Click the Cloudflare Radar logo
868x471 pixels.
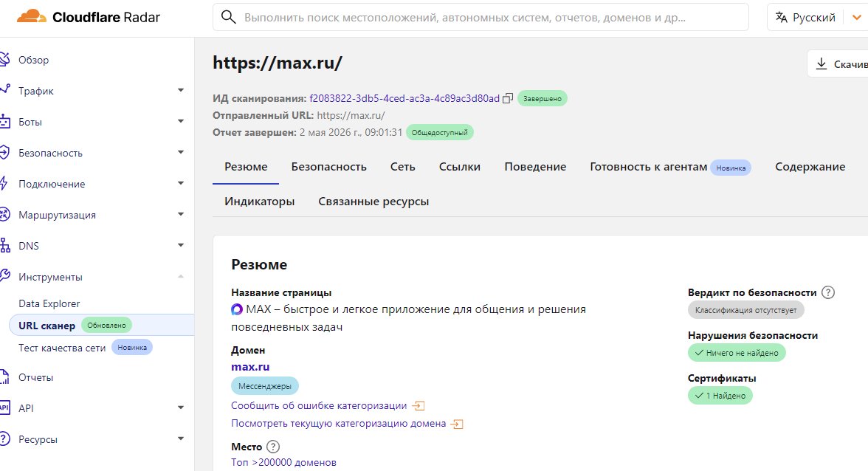89,17
